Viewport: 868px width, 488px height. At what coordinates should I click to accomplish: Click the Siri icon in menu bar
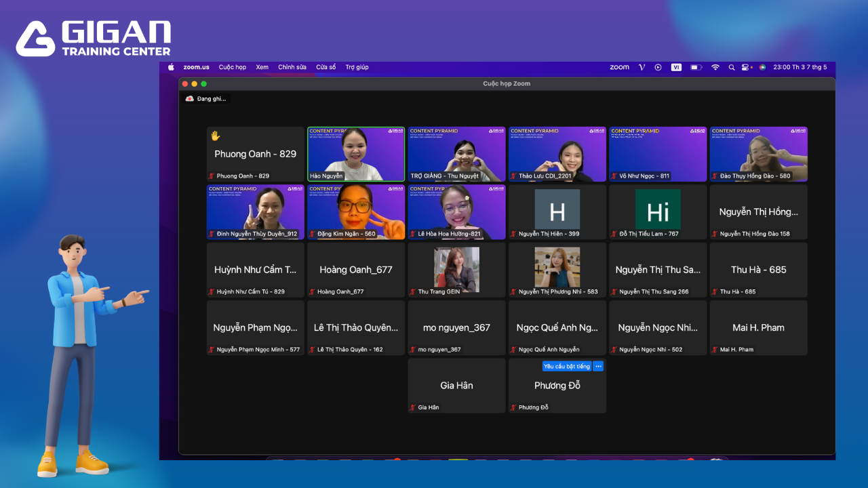(x=762, y=67)
